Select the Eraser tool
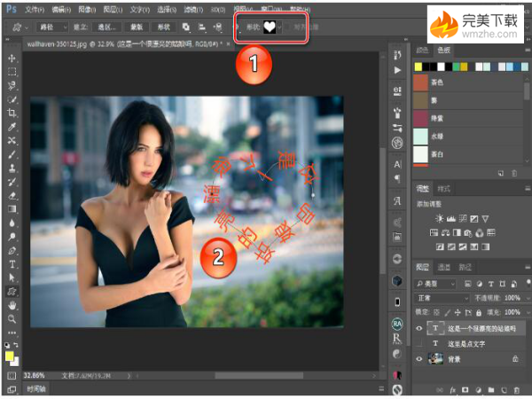This screenshot has width=532, height=399. pos(12,195)
